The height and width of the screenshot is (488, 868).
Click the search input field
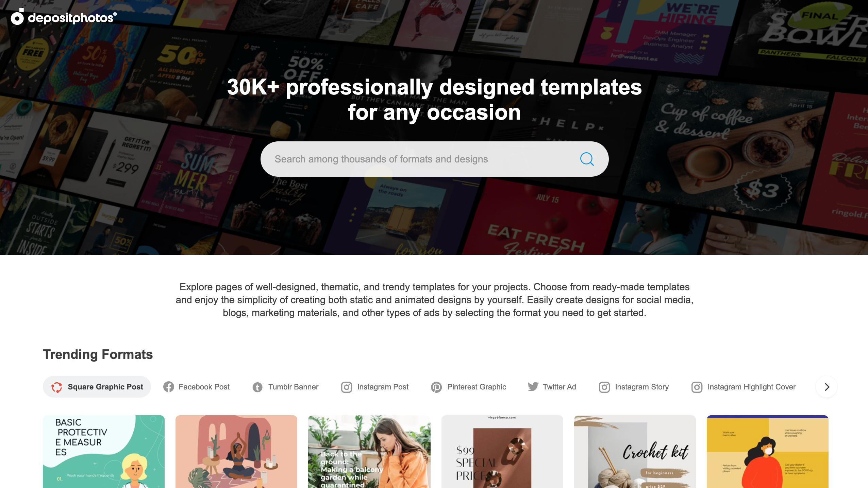(x=434, y=159)
